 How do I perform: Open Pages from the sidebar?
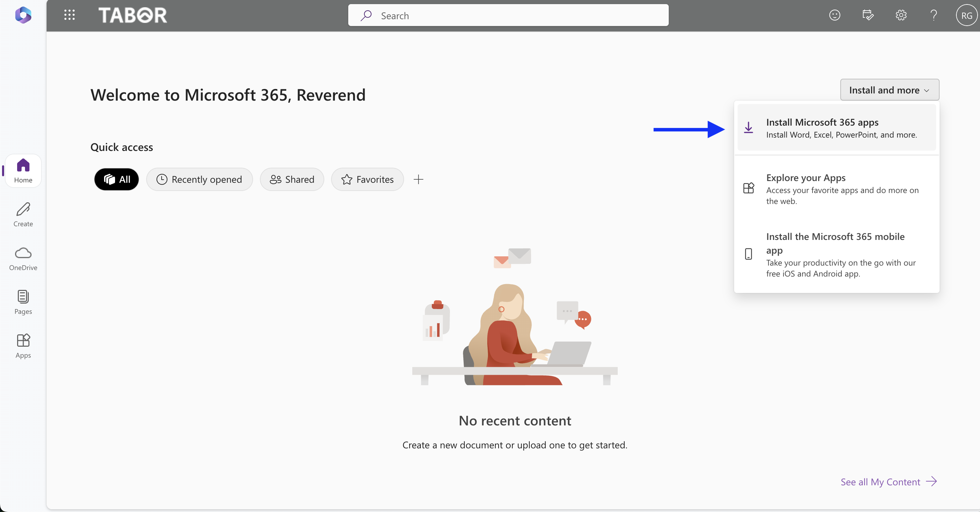(23, 302)
